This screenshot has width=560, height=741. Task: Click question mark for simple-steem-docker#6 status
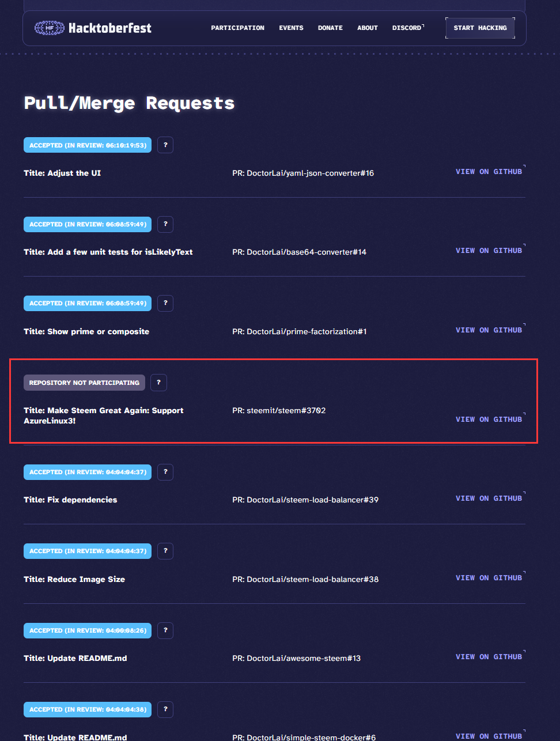point(165,709)
